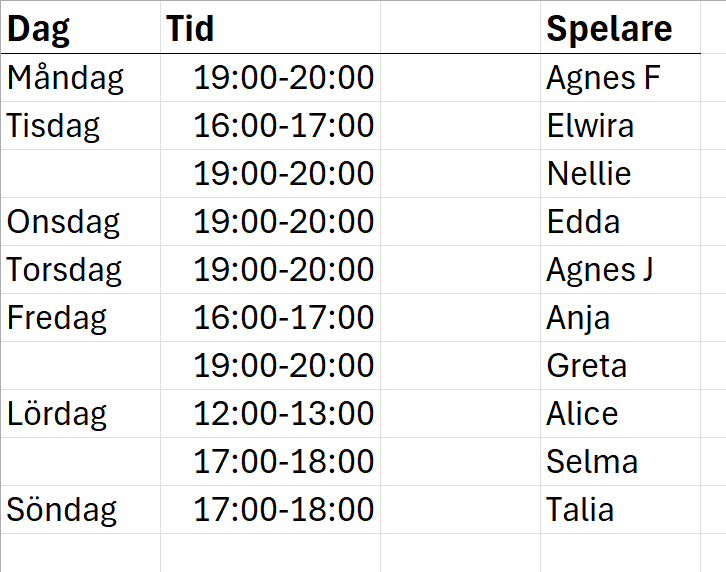The height and width of the screenshot is (572, 726).
Task: Select the 12:00-13:00 time cell
Action: (283, 414)
